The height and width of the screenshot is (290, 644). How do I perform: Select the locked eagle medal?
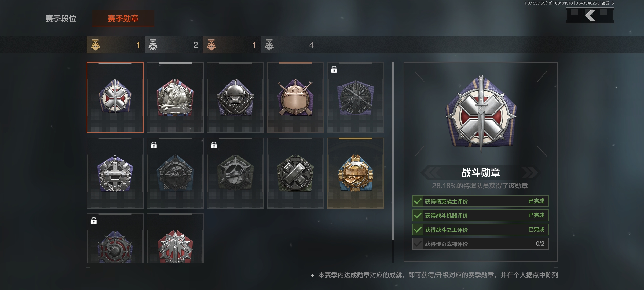(x=175, y=173)
